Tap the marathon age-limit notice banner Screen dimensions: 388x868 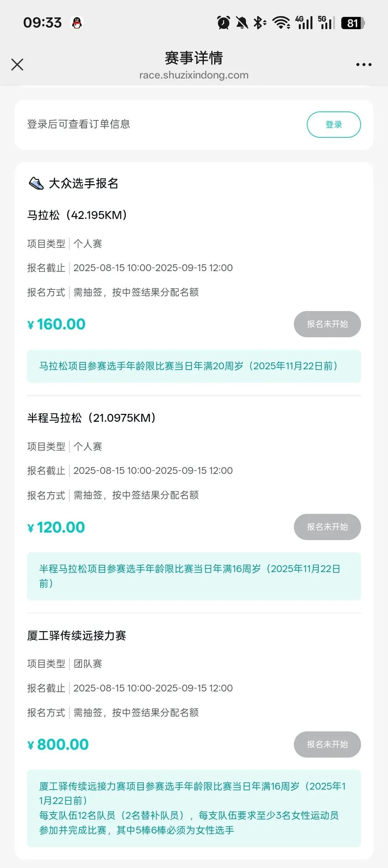(194, 366)
